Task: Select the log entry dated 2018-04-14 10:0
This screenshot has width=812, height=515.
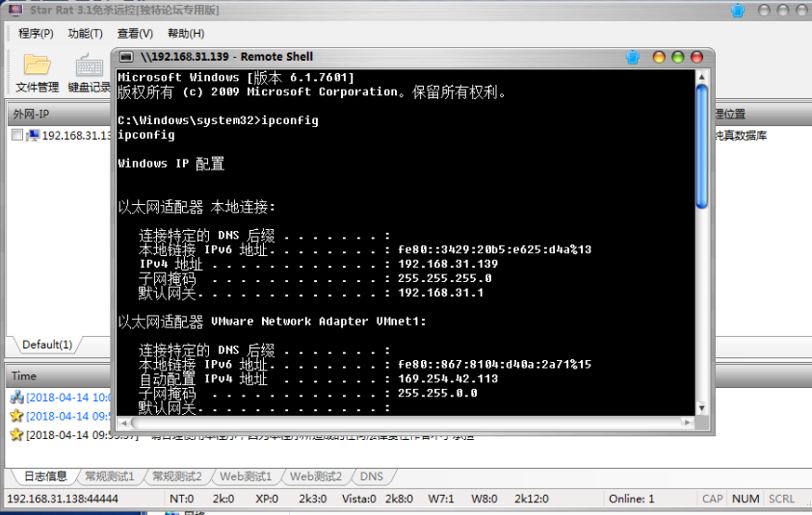Action: pyautogui.click(x=68, y=398)
